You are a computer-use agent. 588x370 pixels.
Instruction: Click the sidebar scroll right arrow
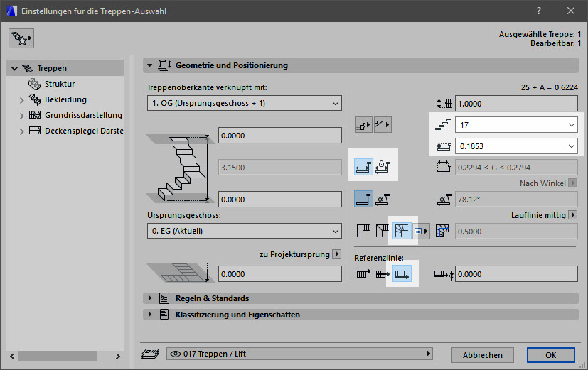click(118, 356)
